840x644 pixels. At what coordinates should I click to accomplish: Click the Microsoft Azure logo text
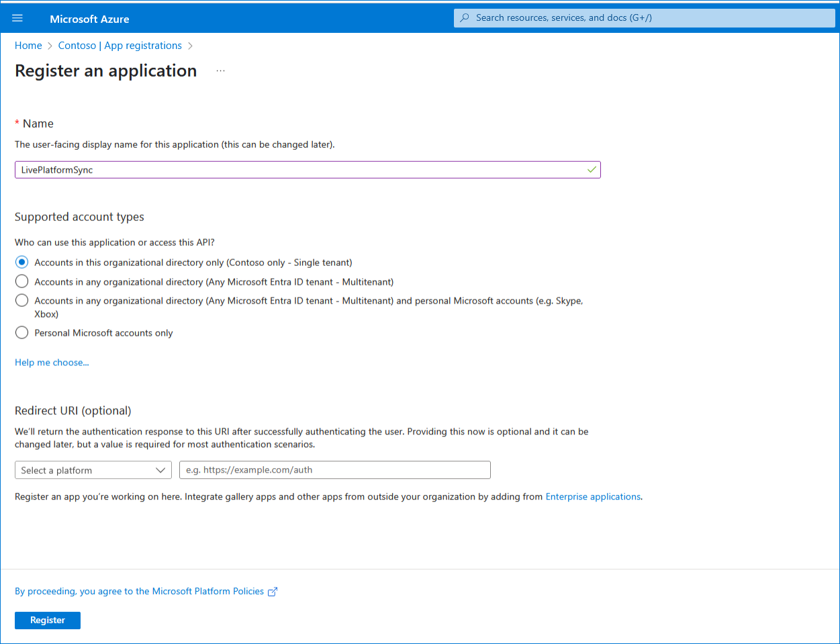coord(89,19)
